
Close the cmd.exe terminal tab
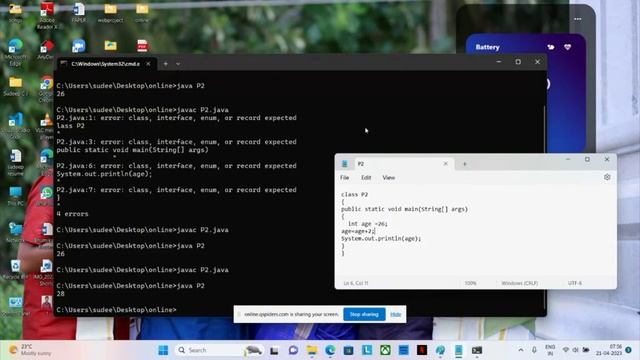(148, 64)
